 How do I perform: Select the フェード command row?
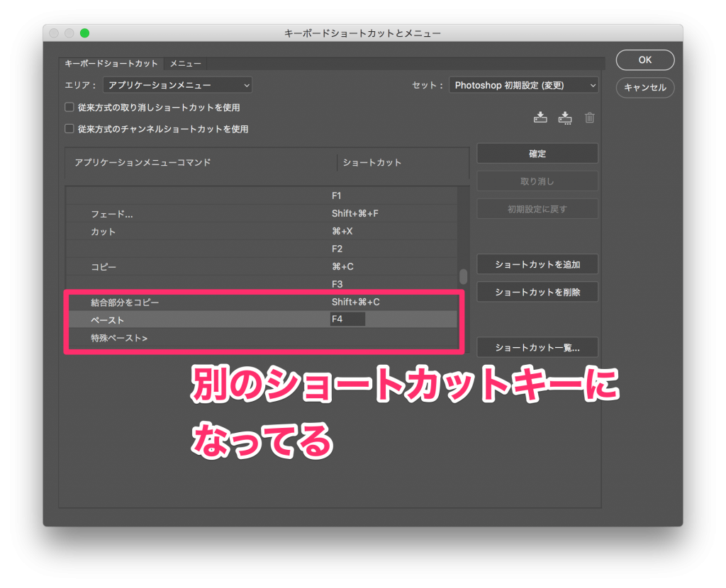pyautogui.click(x=111, y=213)
